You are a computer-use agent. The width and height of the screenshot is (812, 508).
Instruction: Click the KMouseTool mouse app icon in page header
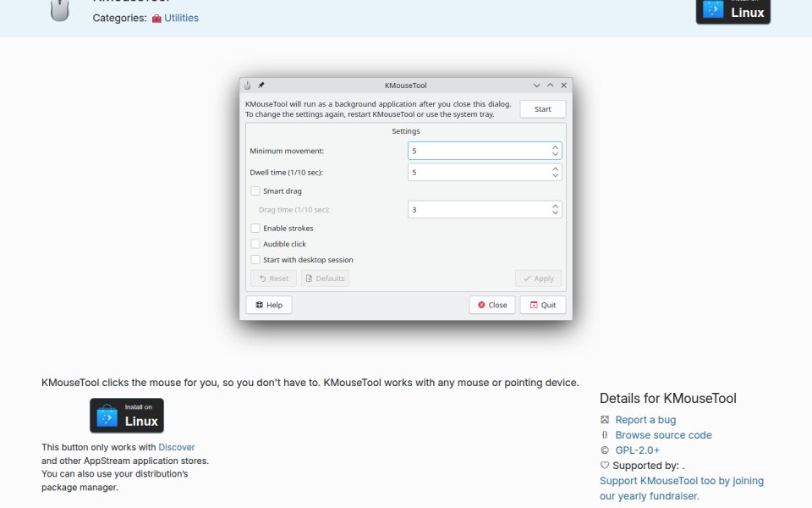coord(59,10)
